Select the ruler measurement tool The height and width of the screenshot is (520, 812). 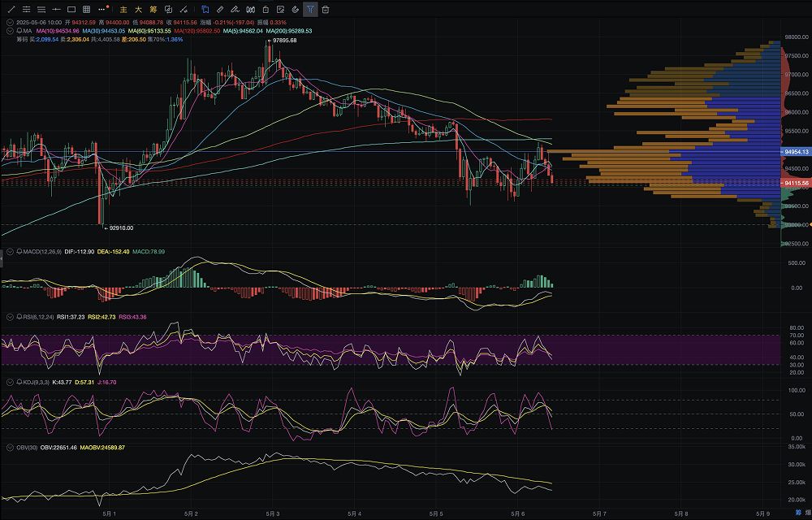coord(220,10)
